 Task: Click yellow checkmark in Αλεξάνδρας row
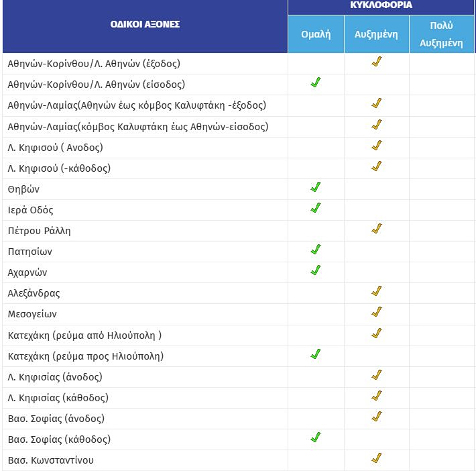(x=377, y=292)
